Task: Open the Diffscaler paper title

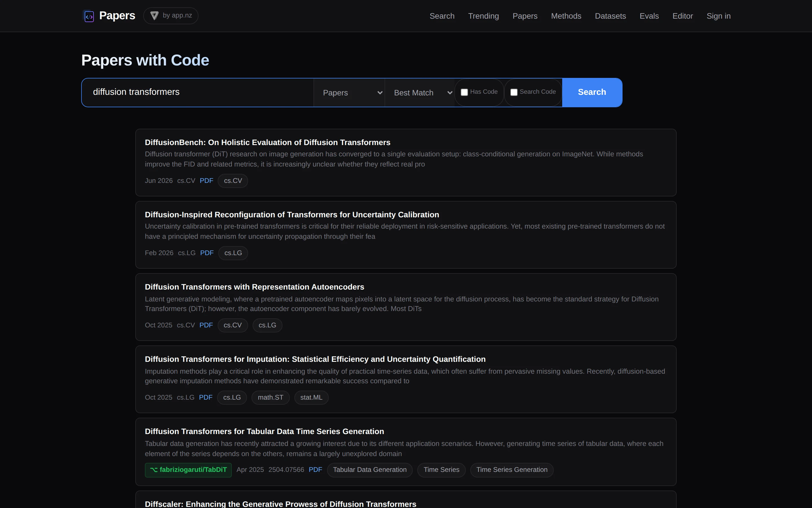Action: tap(281, 504)
